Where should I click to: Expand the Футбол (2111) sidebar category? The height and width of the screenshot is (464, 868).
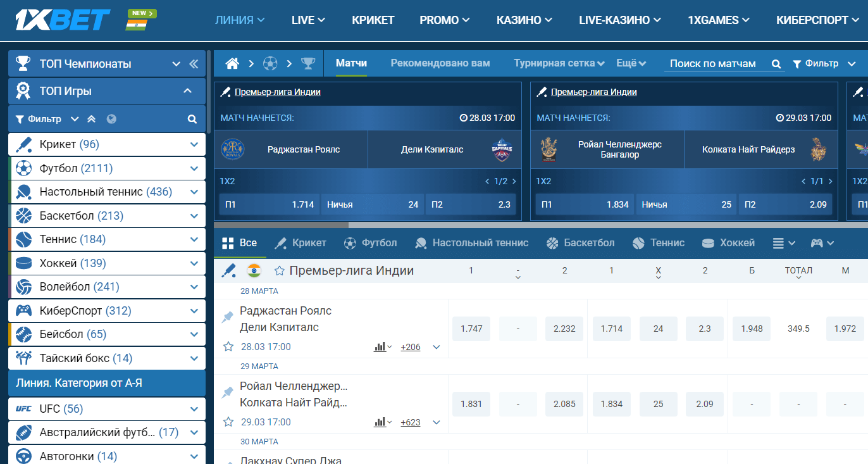(194, 168)
